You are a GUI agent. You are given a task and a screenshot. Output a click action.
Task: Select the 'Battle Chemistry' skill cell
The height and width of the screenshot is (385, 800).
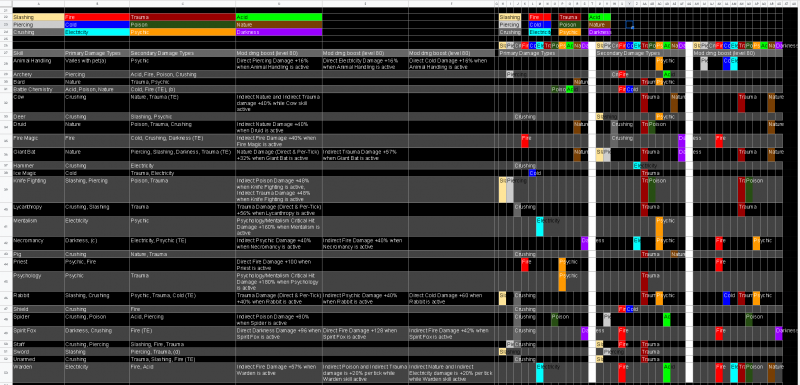[x=38, y=89]
